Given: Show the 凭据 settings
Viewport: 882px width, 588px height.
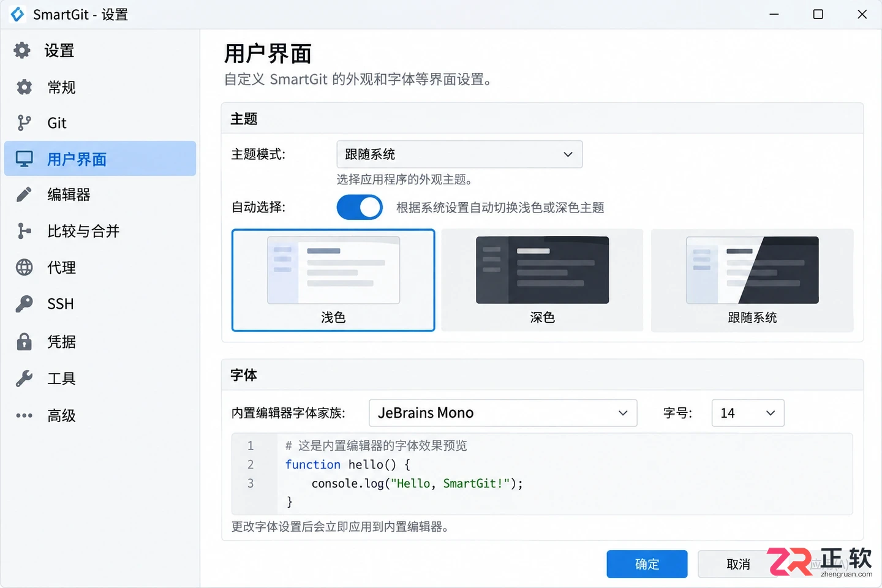Looking at the screenshot, I should click(100, 341).
